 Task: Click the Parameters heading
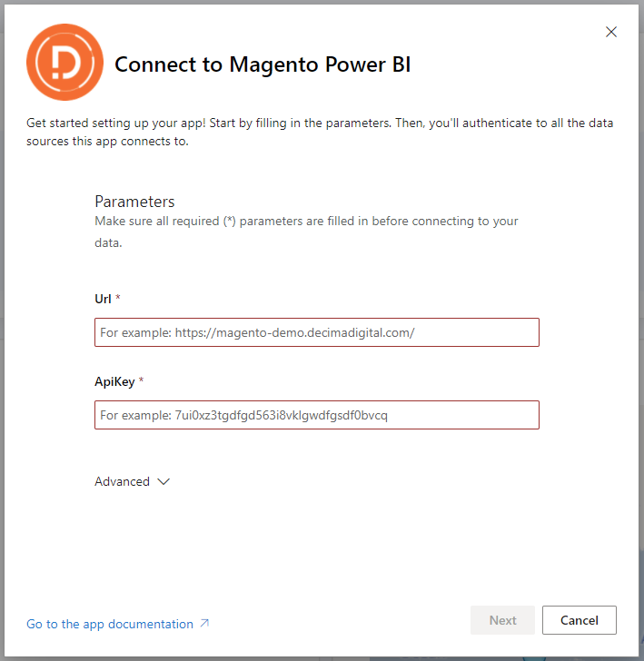[134, 202]
